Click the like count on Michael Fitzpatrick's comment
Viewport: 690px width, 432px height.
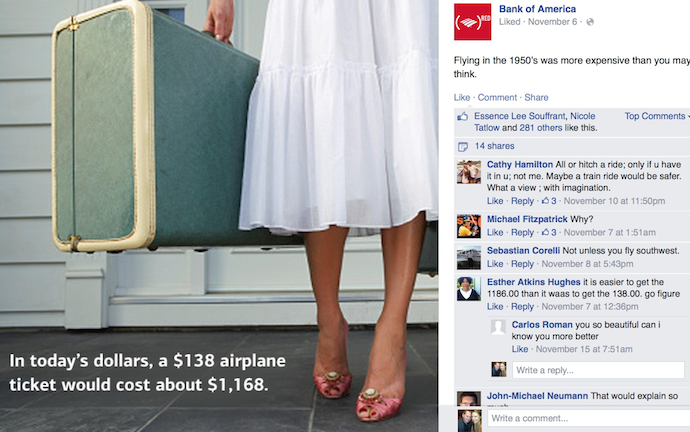pos(549,232)
